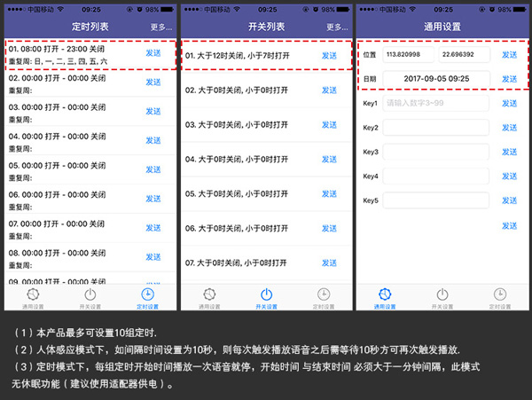Open 通用设置 tab icon in switch list screen

[209, 294]
